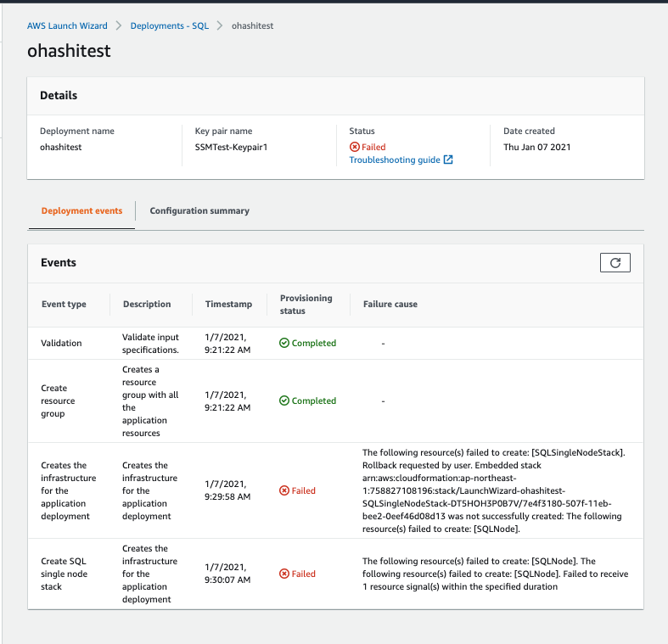The height and width of the screenshot is (644, 668).
Task: Switch to Deployment events tab
Action: tap(81, 210)
